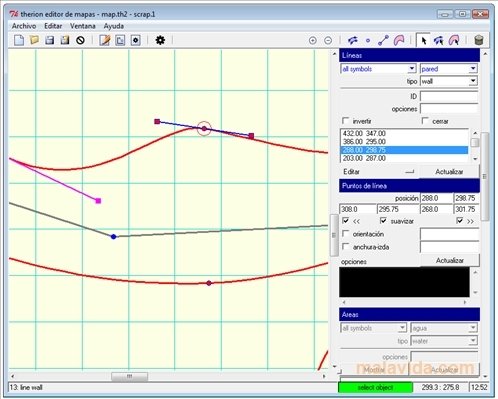Viewport: 498px width, 399px height.
Task: Select point 432.00 347.00 in list
Action: [404, 133]
